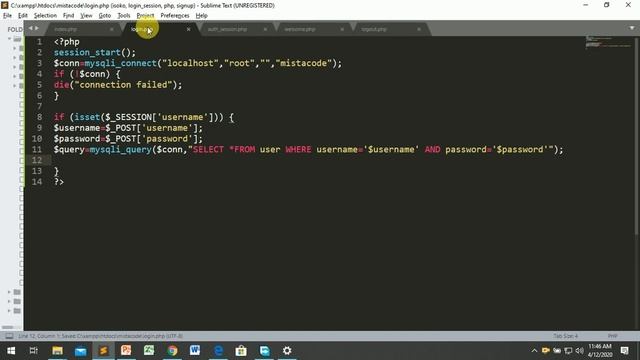Click the camera recorder tray icon
Viewport: 640px width, 360px height.
[x=546, y=351]
